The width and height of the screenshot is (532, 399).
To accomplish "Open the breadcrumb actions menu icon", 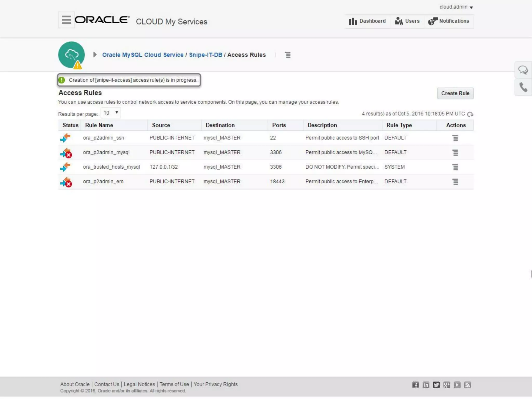I will pos(288,55).
